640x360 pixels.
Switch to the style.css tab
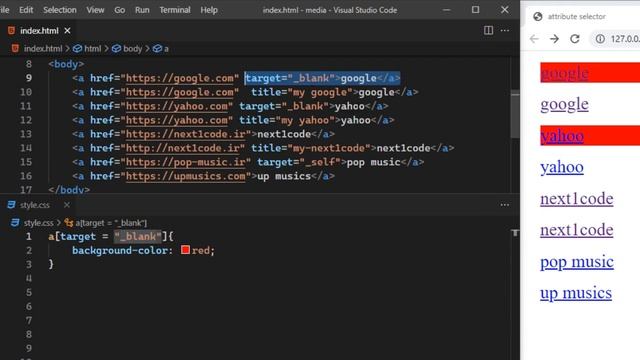pyautogui.click(x=35, y=205)
